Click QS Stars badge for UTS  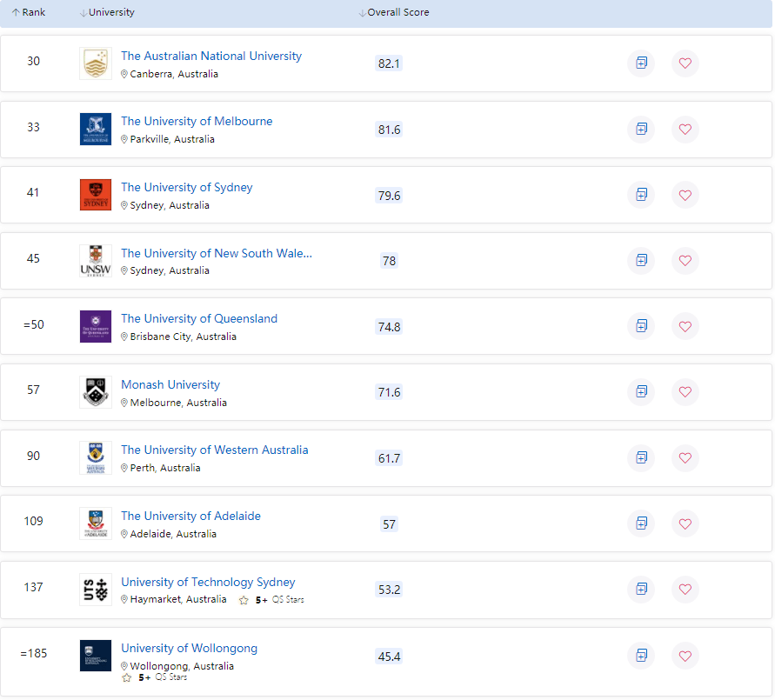coord(271,600)
